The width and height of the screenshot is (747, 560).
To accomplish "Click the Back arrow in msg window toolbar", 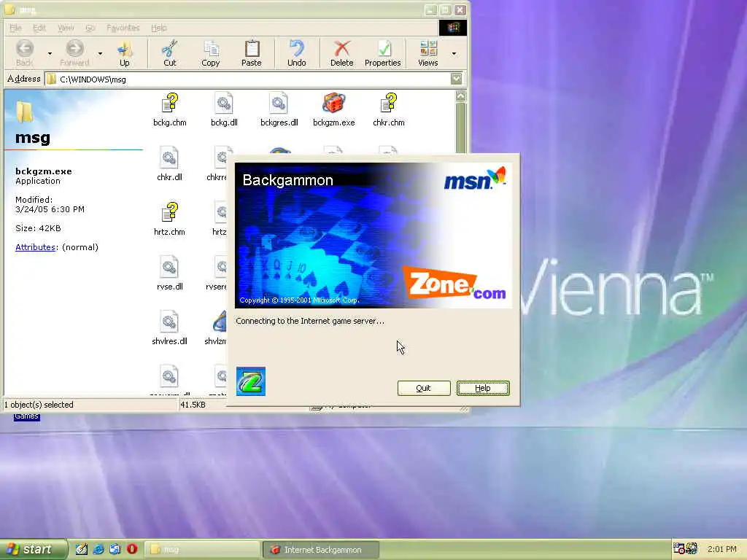I will (25, 52).
